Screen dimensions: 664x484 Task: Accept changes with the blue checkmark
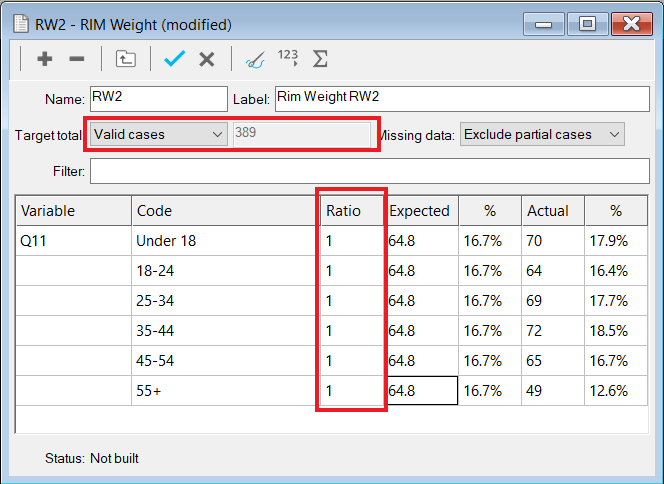[174, 58]
